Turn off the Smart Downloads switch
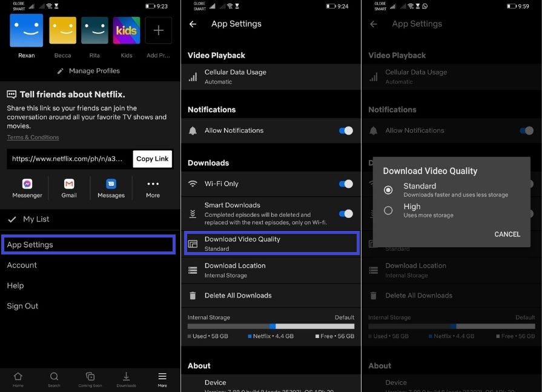The height and width of the screenshot is (392, 542). point(345,214)
